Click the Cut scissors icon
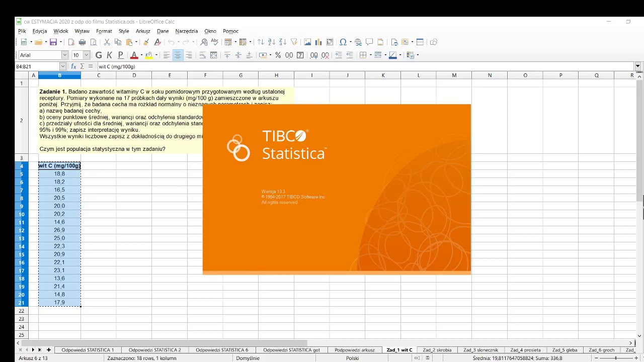The image size is (644, 362). tap(107, 42)
